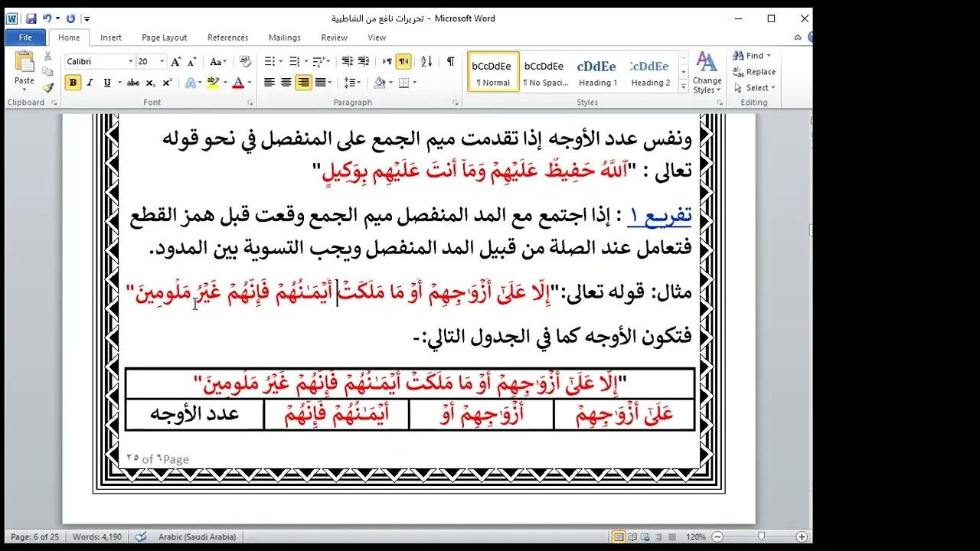The height and width of the screenshot is (551, 980).
Task: Open Font dialog launcher
Action: (x=250, y=103)
